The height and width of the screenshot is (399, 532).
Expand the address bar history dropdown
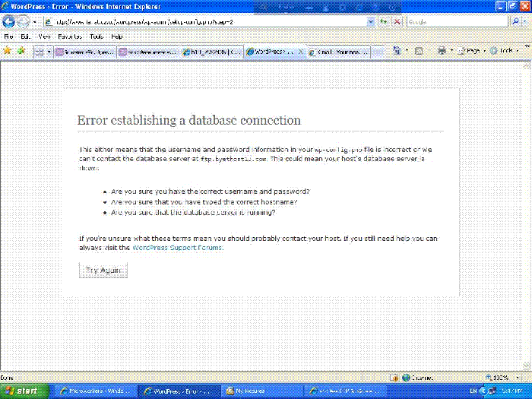tap(371, 22)
